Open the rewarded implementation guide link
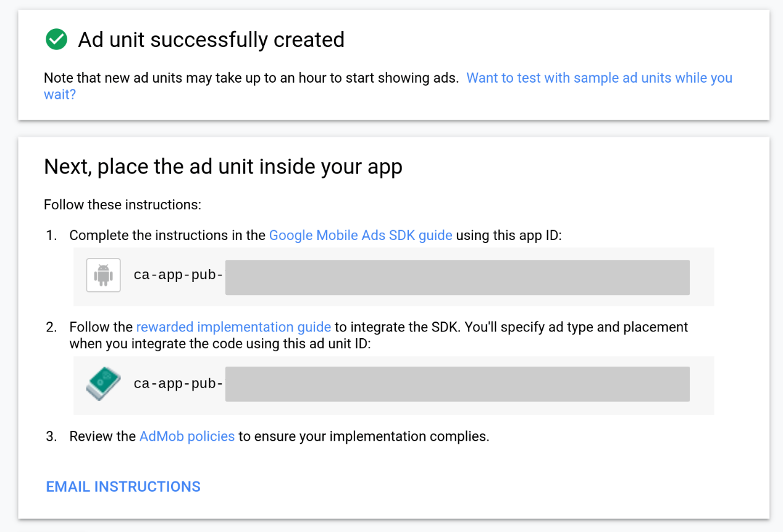 pyautogui.click(x=233, y=327)
